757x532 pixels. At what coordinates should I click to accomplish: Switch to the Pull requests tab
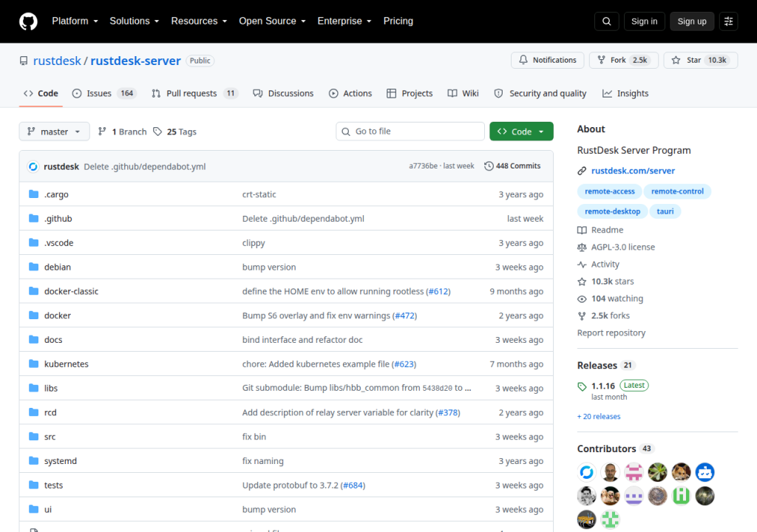click(194, 93)
